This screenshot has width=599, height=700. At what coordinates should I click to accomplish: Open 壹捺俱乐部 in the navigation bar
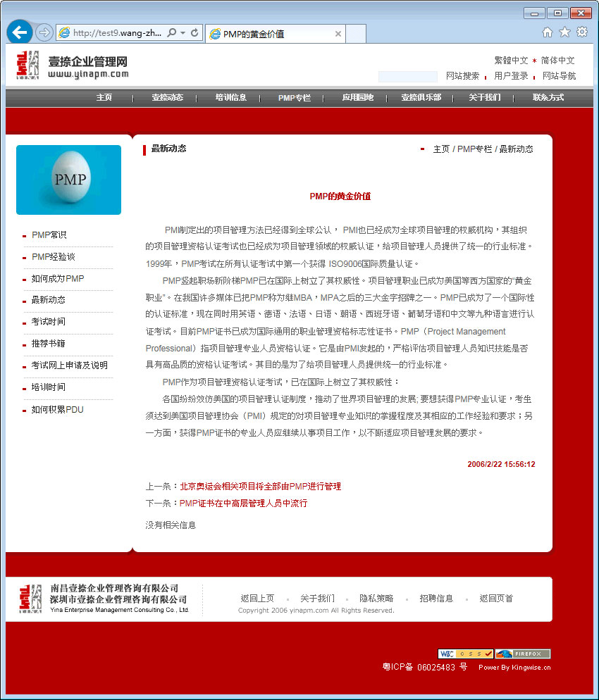[x=421, y=97]
